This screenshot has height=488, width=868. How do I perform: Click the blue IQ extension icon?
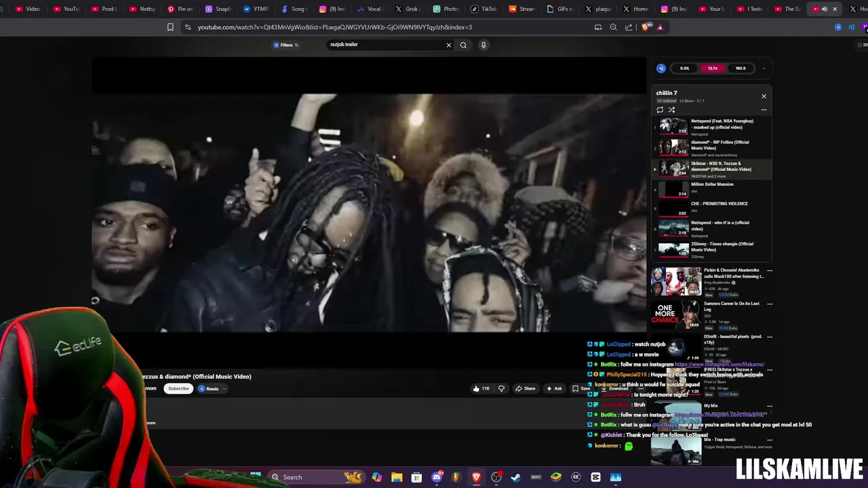661,68
